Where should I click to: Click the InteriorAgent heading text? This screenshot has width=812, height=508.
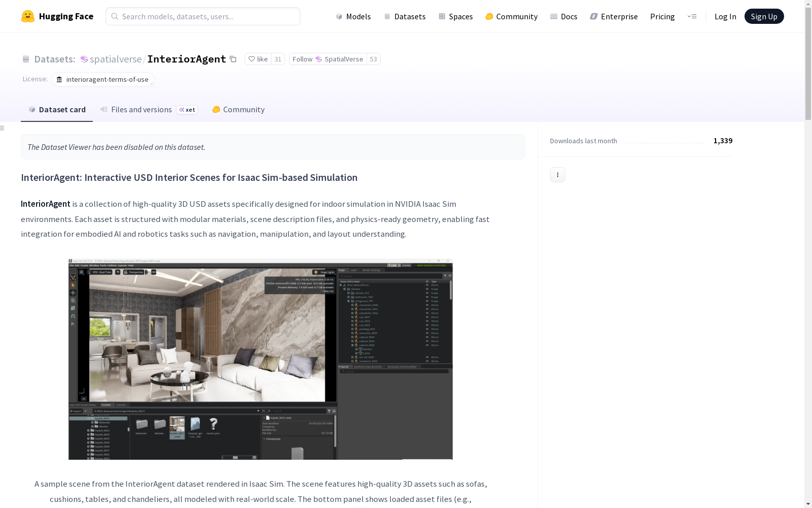coord(189,177)
